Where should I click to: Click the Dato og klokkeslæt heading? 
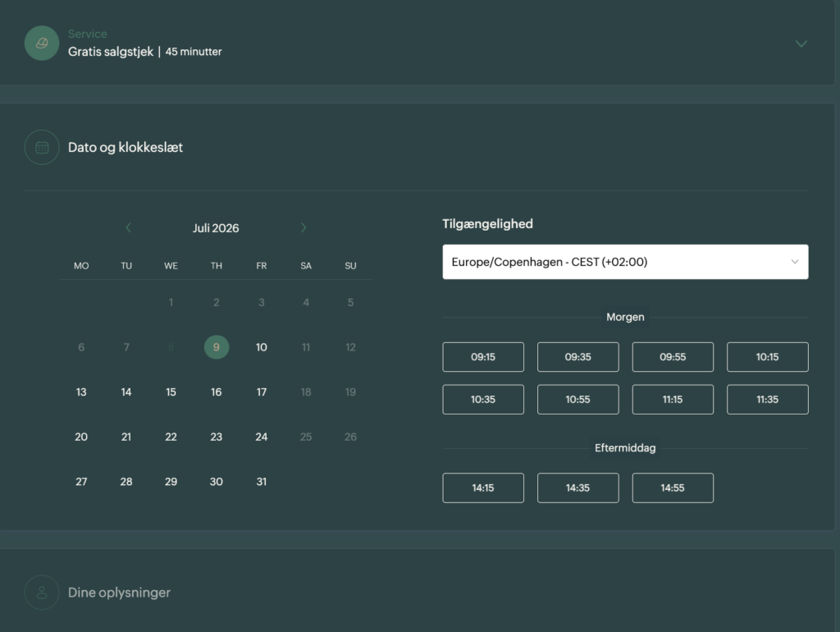126,148
